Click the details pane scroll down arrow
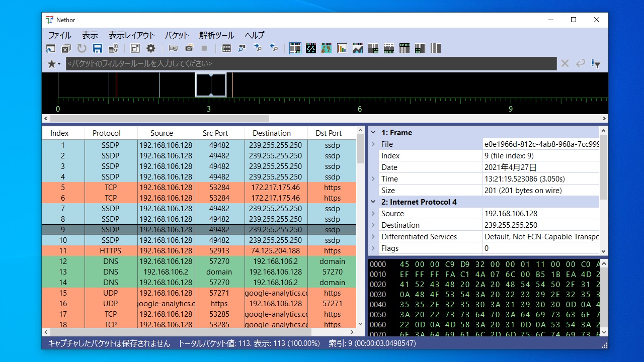644x362 pixels. pos(604,251)
